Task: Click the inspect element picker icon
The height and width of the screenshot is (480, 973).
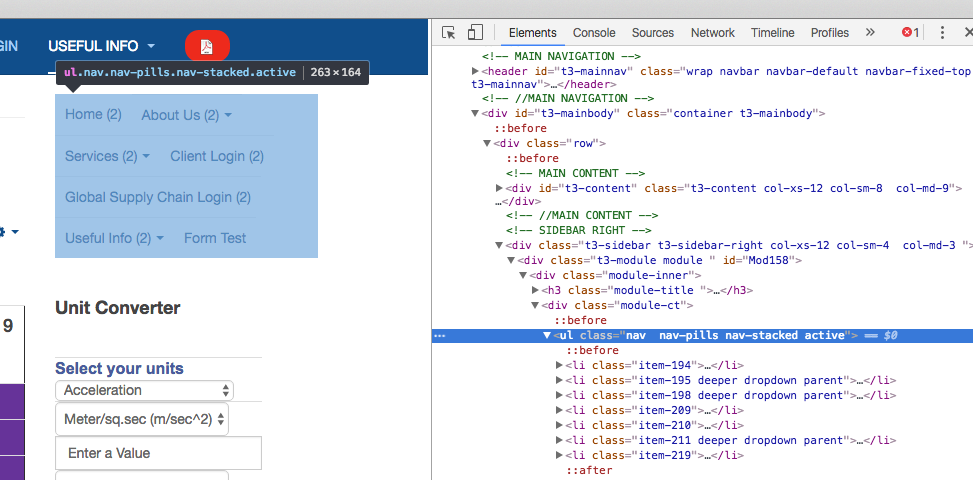Action: 449,32
